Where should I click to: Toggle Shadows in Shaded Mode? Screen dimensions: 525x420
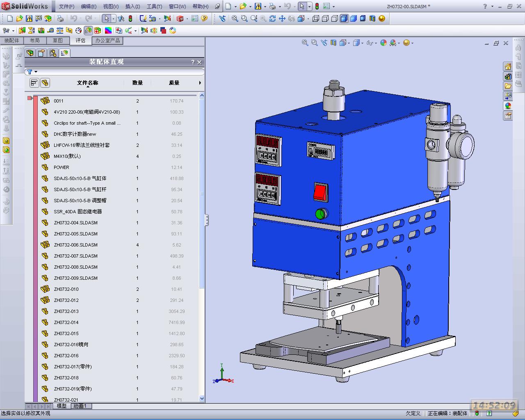(x=363, y=18)
